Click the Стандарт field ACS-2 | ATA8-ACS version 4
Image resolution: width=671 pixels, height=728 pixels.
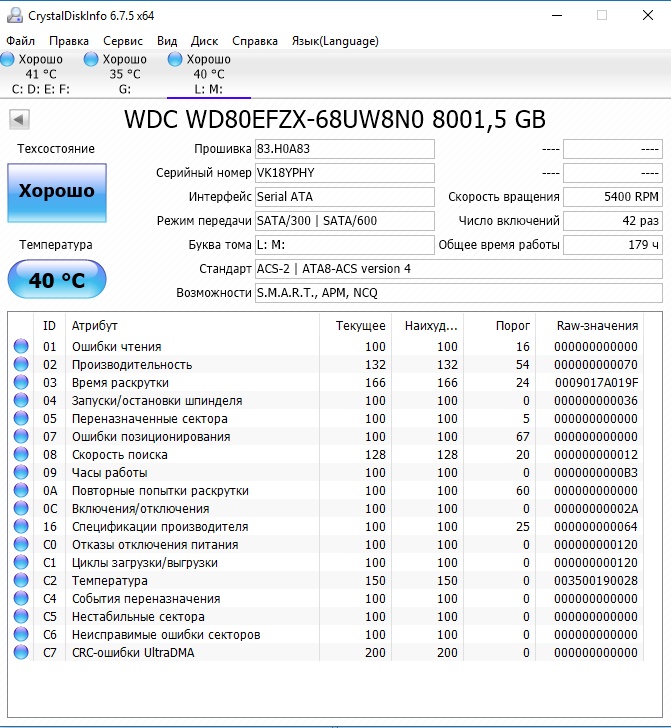click(x=459, y=269)
